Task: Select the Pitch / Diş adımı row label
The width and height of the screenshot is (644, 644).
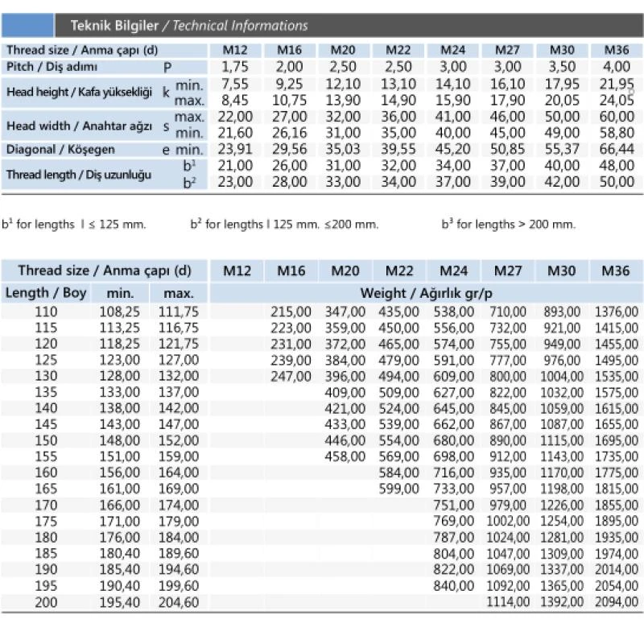Action: tap(52, 67)
